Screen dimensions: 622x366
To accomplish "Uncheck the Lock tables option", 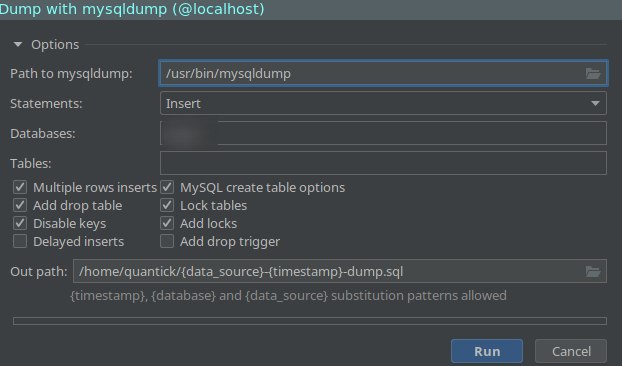I will click(x=167, y=205).
